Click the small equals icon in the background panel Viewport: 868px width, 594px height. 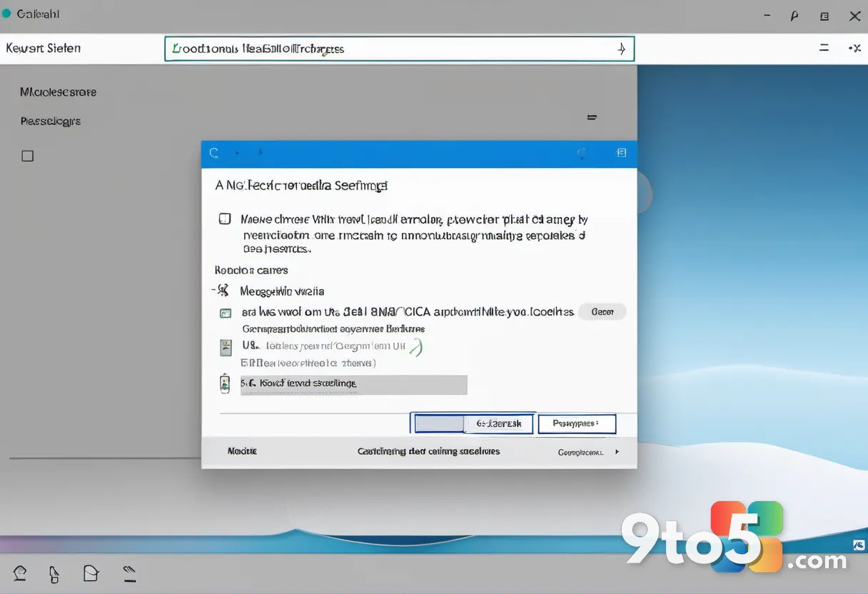591,117
